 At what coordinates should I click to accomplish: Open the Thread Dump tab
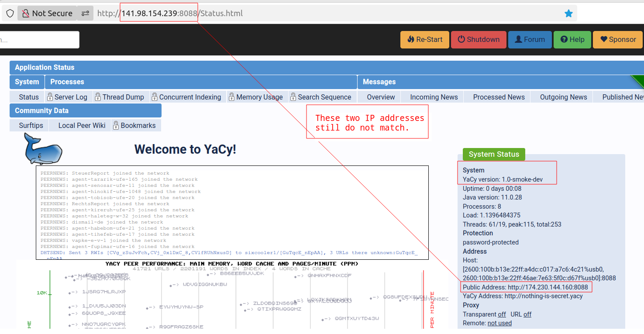coord(119,97)
